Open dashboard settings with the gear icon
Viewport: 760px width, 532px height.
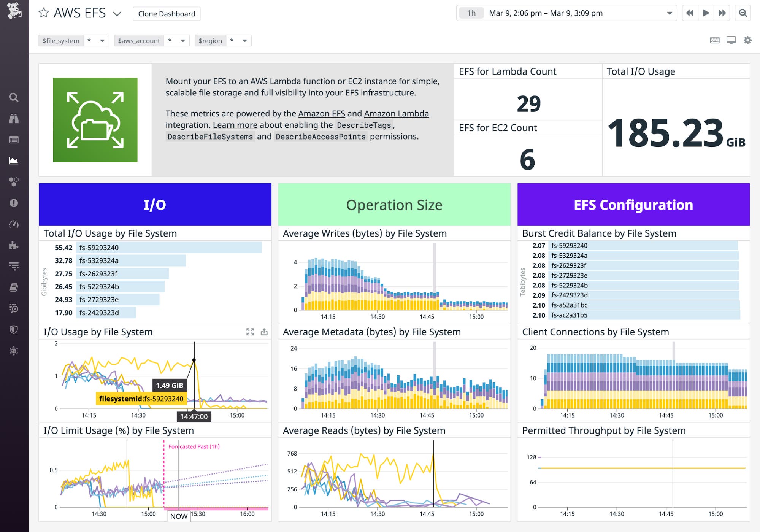click(x=747, y=40)
